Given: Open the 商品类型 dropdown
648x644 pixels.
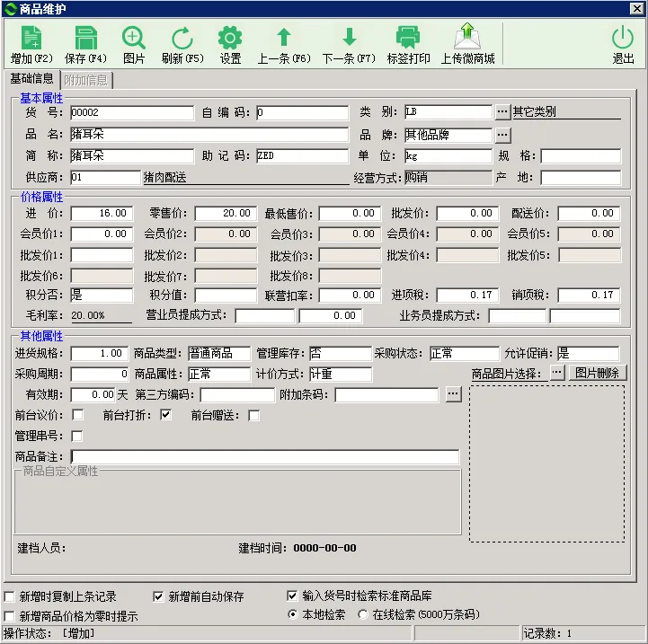Looking at the screenshot, I should tap(219, 354).
